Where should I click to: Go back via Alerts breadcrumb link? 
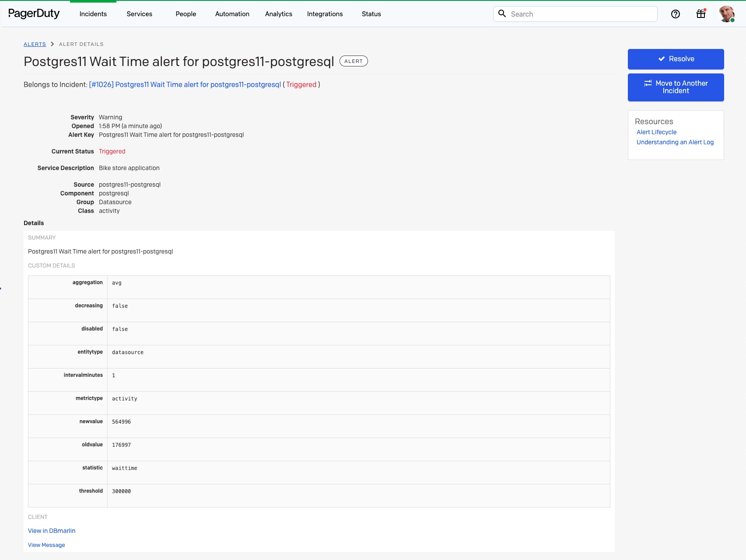tap(35, 44)
